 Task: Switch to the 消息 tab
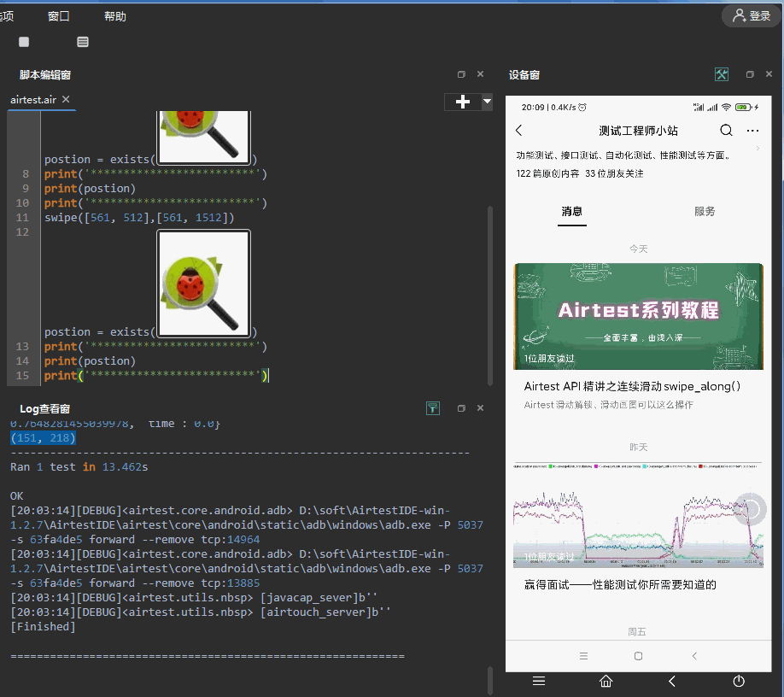pyautogui.click(x=572, y=212)
